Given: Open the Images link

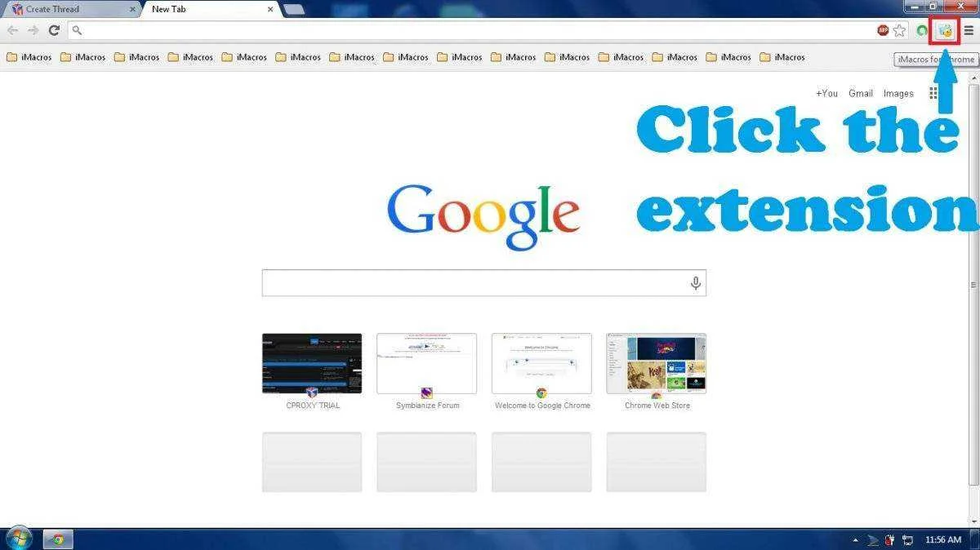Looking at the screenshot, I should [898, 93].
